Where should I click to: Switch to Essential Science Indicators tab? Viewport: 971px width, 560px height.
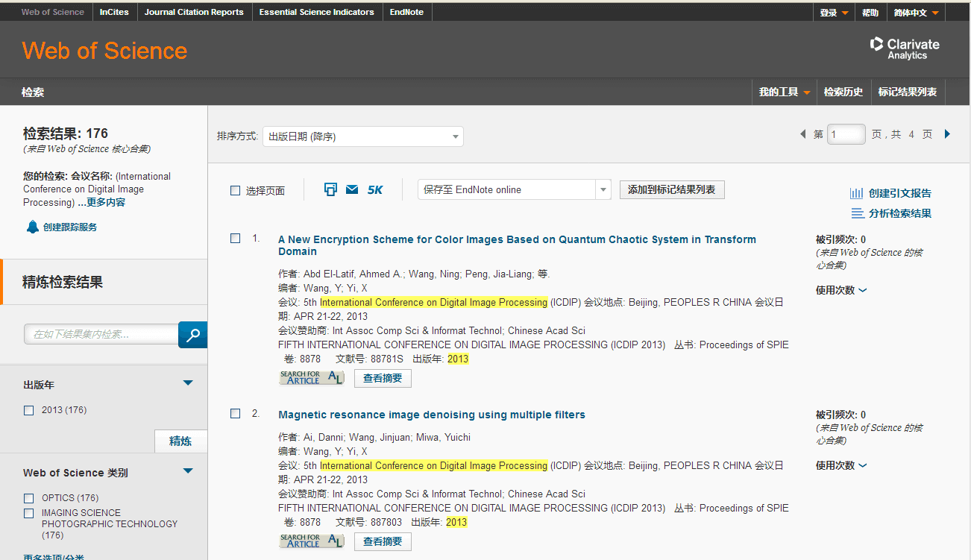317,12
